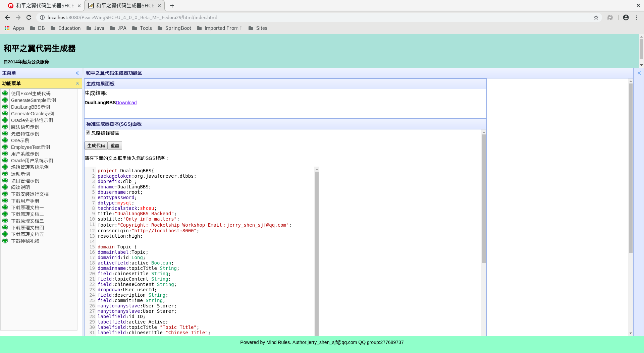Click the plus icon beside 用户系统示例
644x353 pixels.
(5, 154)
